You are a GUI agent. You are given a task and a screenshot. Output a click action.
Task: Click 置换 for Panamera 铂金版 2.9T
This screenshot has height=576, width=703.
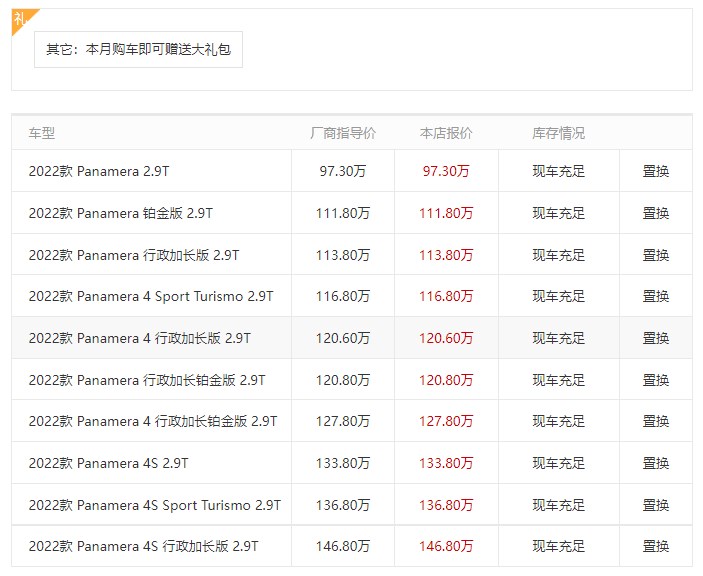coord(655,213)
